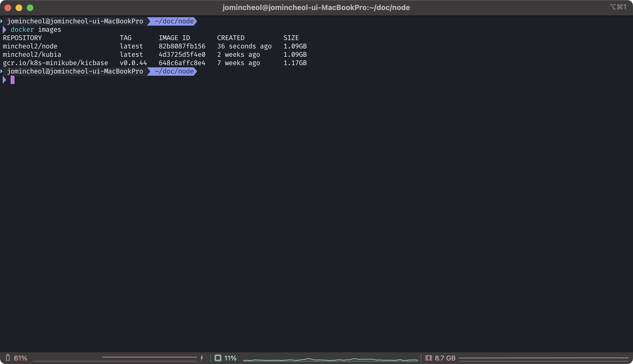Click image ID 82b8087fb156
The height and width of the screenshot is (364, 633).
182,46
